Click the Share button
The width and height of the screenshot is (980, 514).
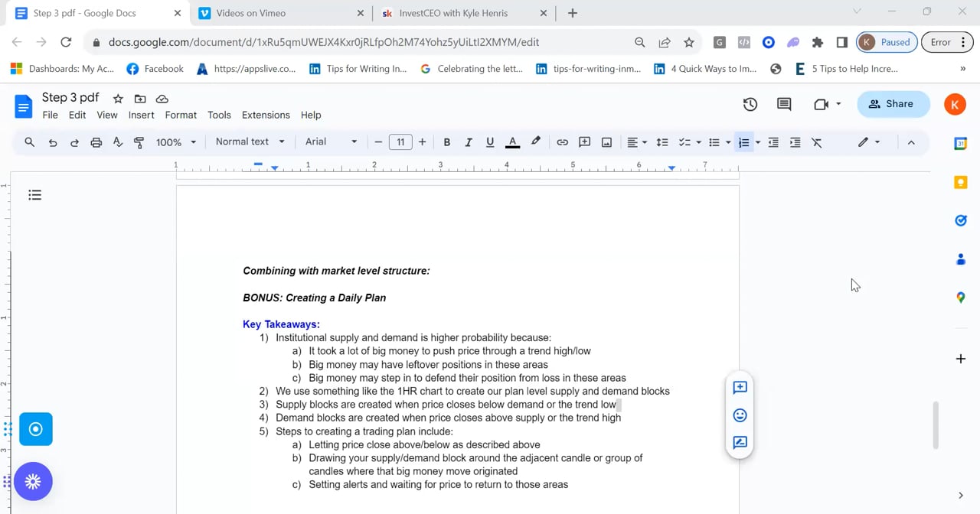coord(893,103)
